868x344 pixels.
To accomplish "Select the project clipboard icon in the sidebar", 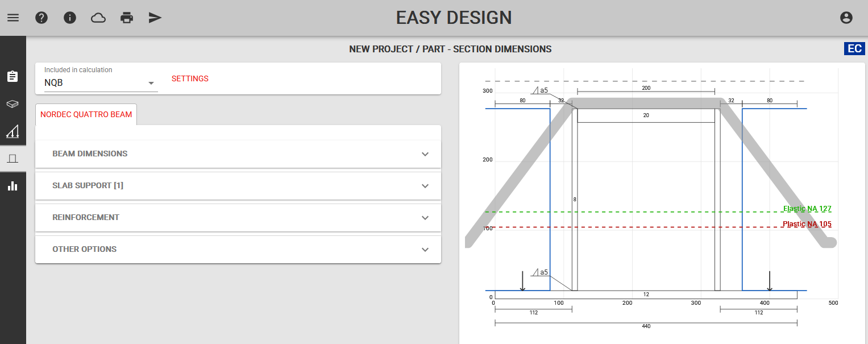I will coord(13,77).
